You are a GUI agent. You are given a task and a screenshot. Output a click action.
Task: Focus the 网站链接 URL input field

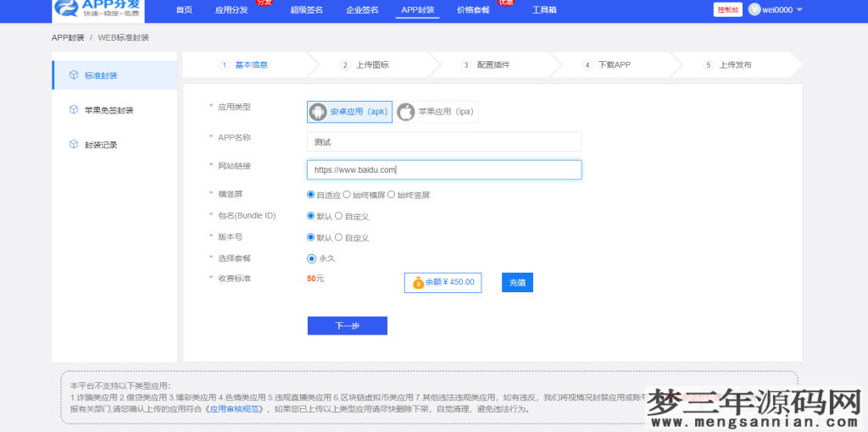point(444,169)
